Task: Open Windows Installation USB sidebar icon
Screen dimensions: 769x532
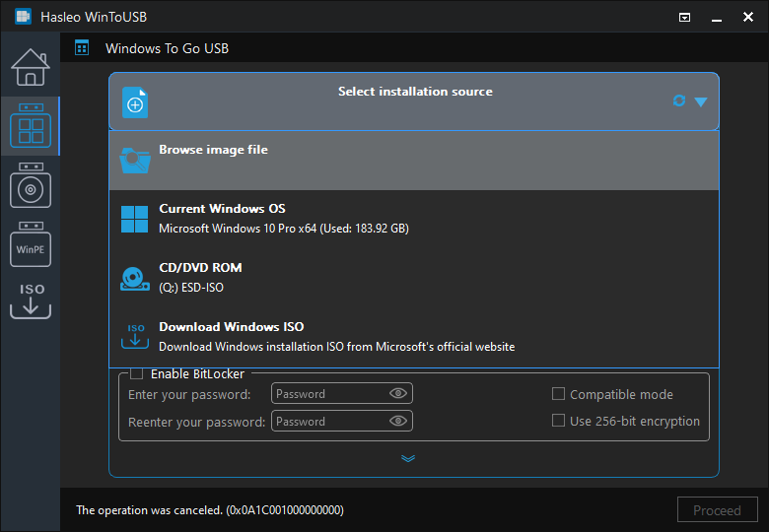Action: 31,185
